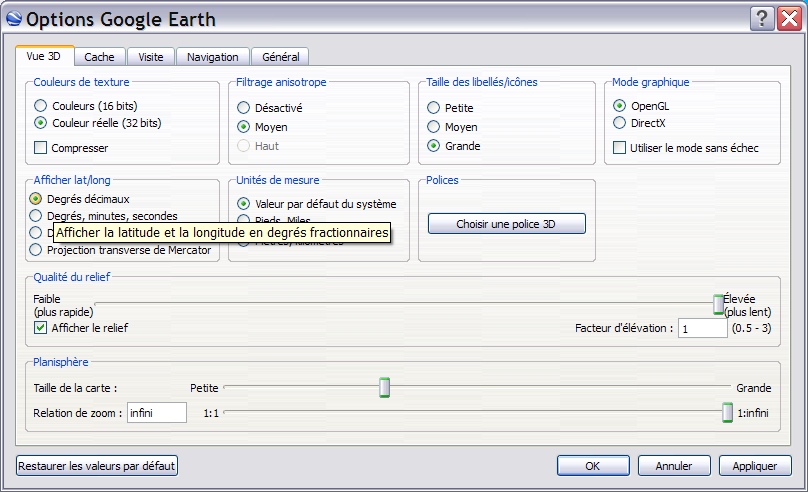The width and height of the screenshot is (808, 492).
Task: Choose Degrés, minutes, secondes option
Action: point(103,216)
